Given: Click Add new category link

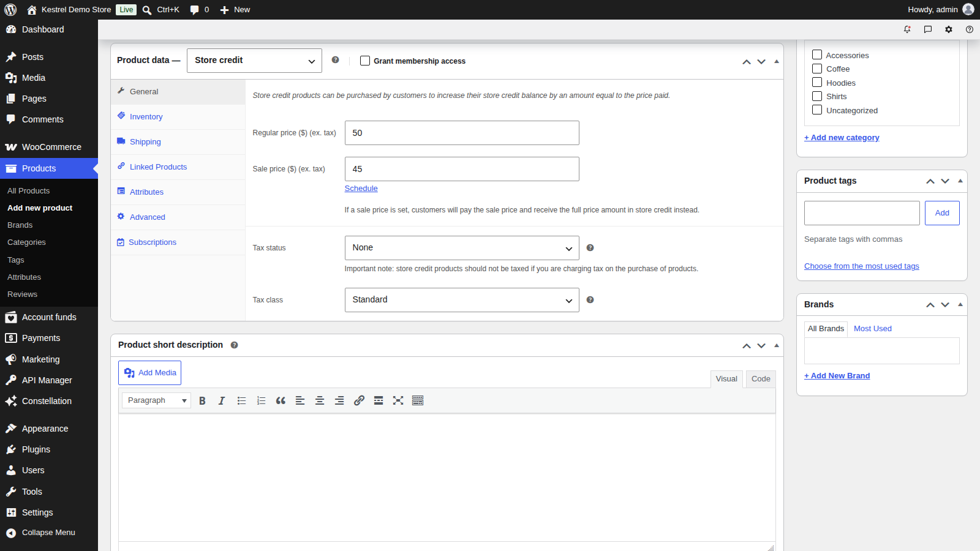Looking at the screenshot, I should tap(842, 138).
